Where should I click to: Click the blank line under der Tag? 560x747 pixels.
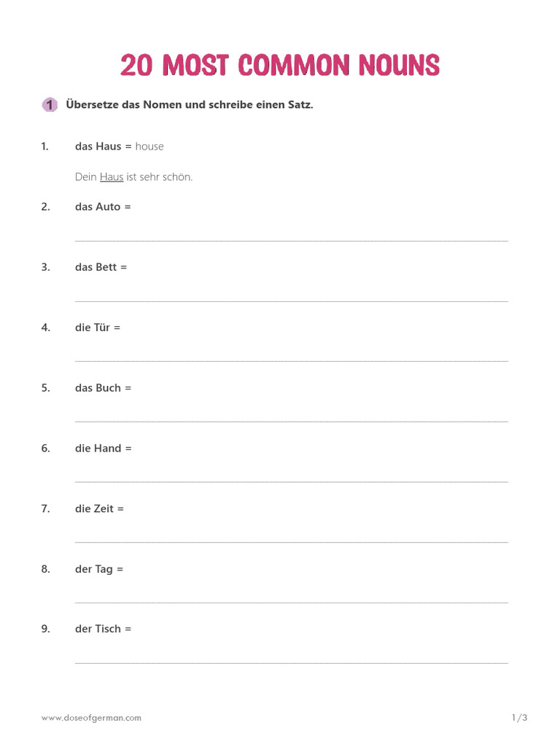pos(292,601)
